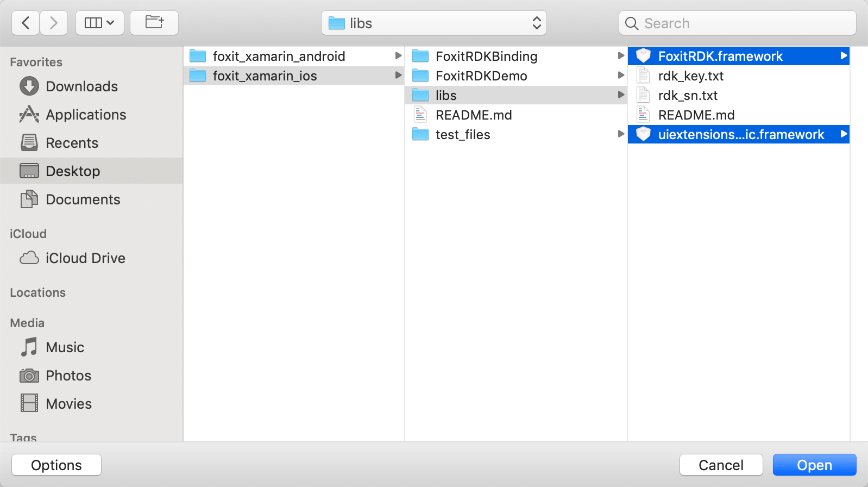
Task: Select Movies under Media
Action: point(91,403)
